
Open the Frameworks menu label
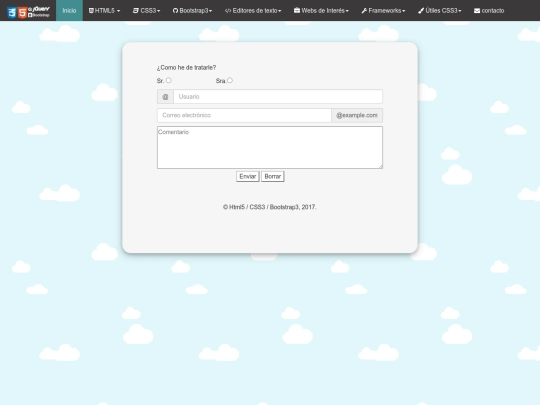[x=385, y=11]
